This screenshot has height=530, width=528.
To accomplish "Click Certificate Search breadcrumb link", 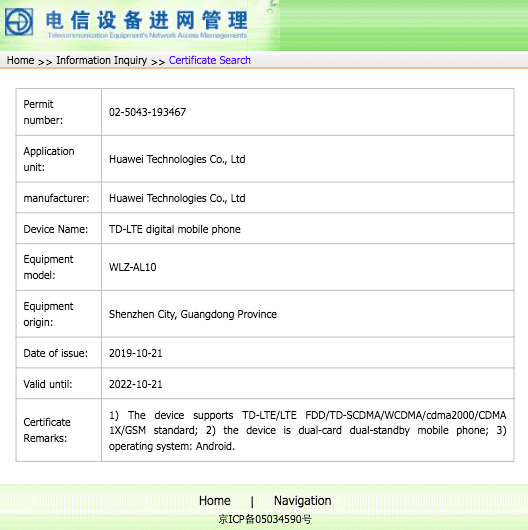I will 210,60.
